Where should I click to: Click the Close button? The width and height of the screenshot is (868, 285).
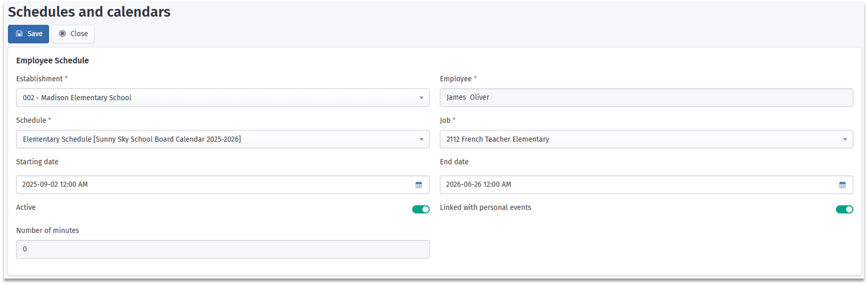coord(73,34)
